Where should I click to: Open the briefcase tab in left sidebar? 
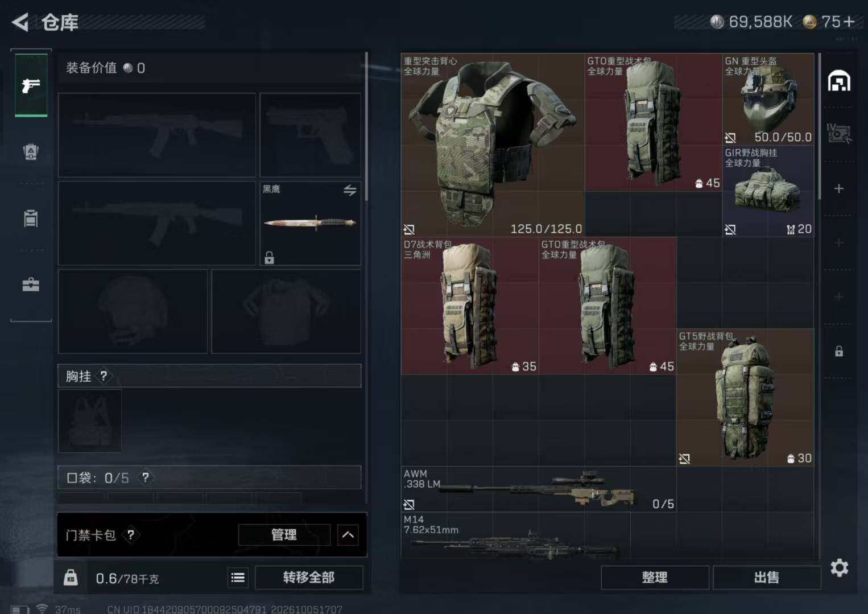tap(31, 285)
